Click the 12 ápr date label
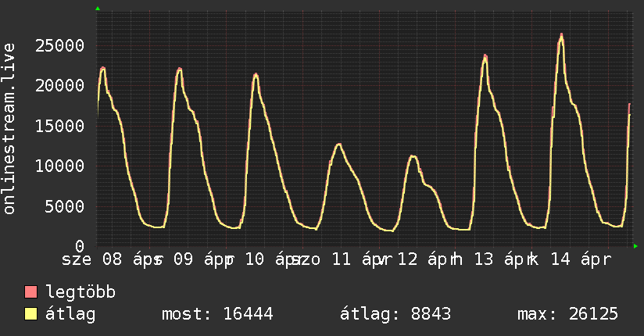This screenshot has width=644, height=336. (428, 259)
